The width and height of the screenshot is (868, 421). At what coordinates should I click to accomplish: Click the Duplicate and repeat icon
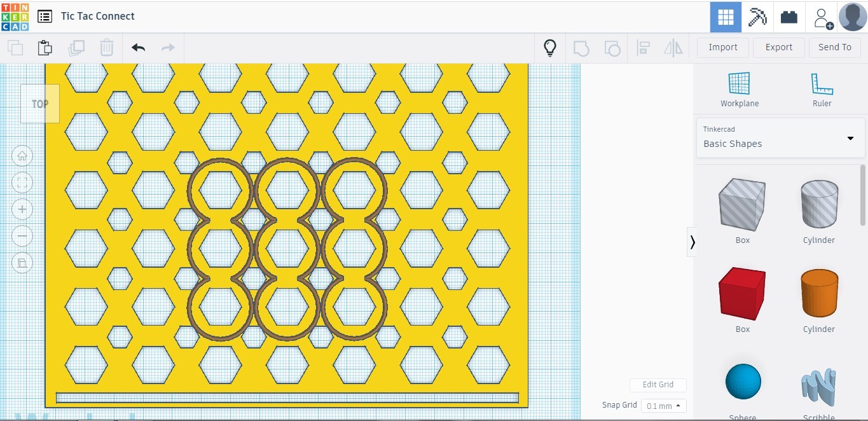[76, 48]
